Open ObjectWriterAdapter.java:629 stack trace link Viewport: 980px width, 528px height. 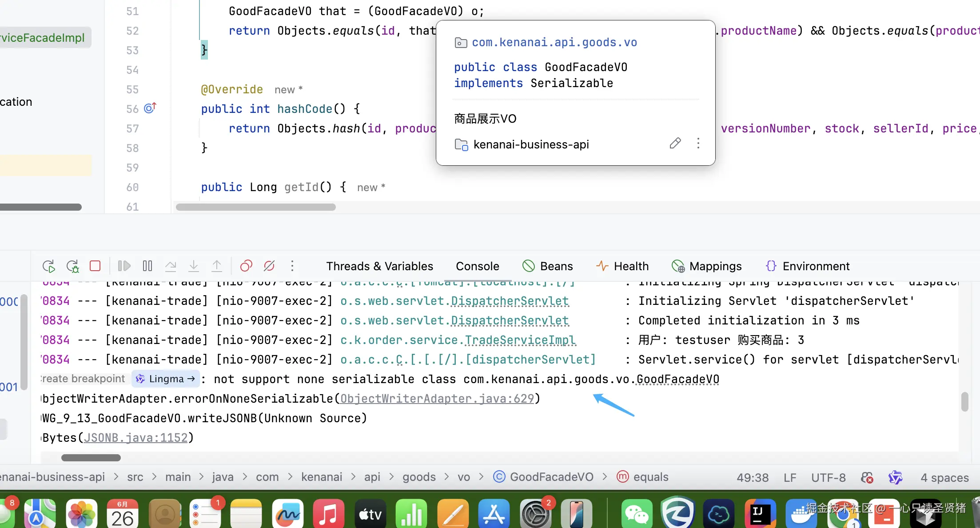(437, 399)
